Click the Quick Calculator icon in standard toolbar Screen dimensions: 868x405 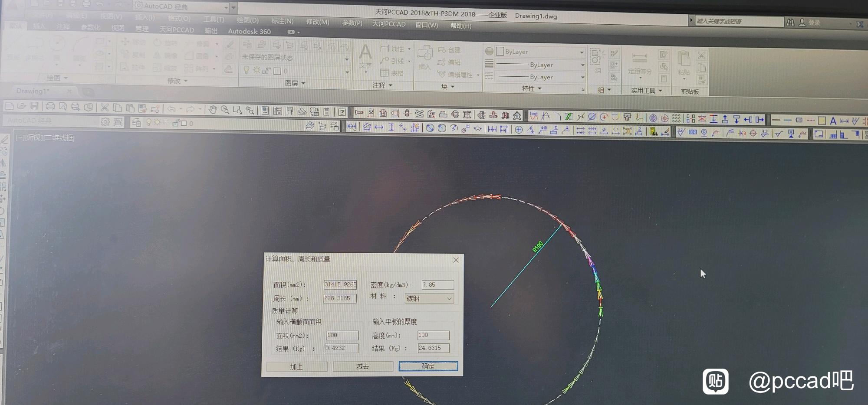[x=327, y=112]
